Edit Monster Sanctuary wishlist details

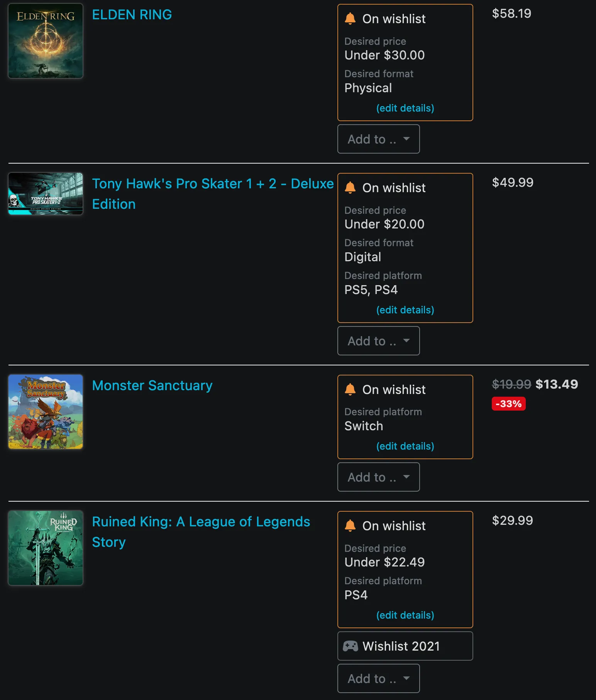pyautogui.click(x=405, y=446)
